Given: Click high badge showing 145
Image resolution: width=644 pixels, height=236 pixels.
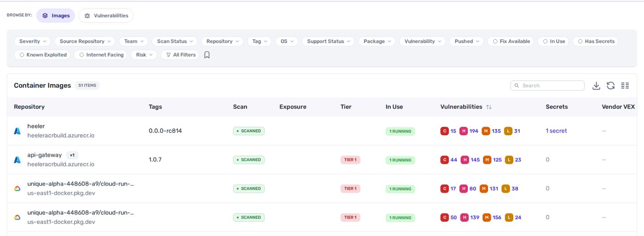Looking at the screenshot, I should (x=465, y=160).
